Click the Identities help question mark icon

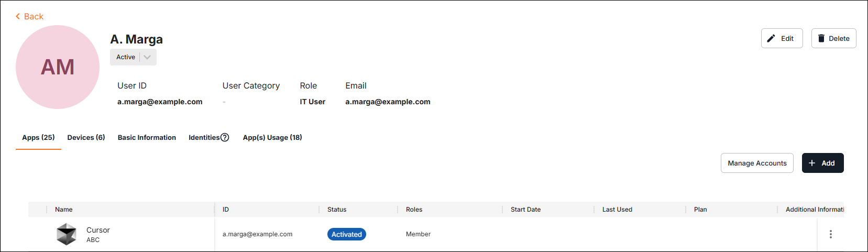coord(225,138)
